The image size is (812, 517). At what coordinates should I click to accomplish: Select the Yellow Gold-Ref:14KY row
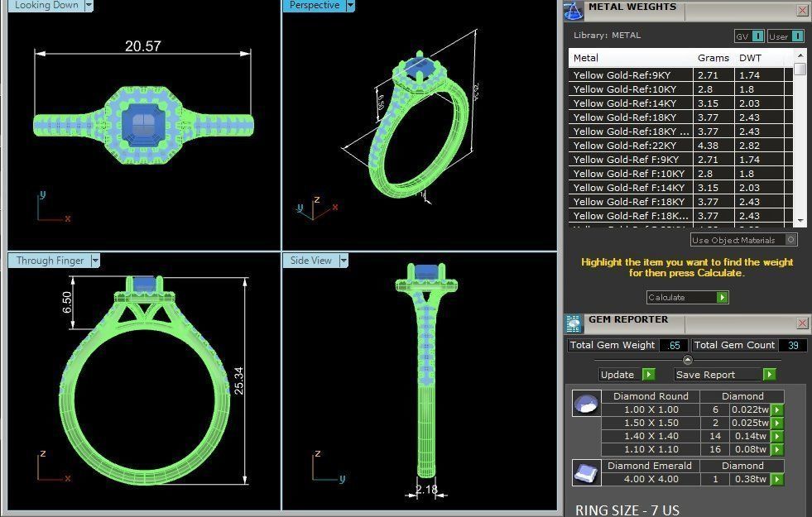tap(680, 103)
